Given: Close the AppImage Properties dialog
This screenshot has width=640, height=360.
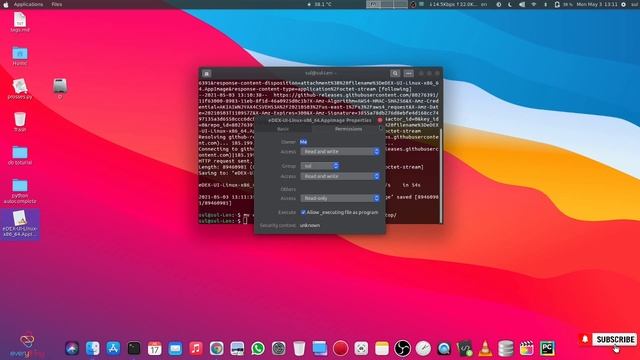Looking at the screenshot, I should pyautogui.click(x=380, y=120).
